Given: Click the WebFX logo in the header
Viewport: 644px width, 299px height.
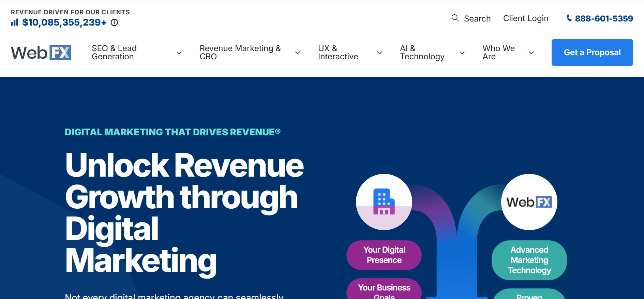Looking at the screenshot, I should 41,53.
